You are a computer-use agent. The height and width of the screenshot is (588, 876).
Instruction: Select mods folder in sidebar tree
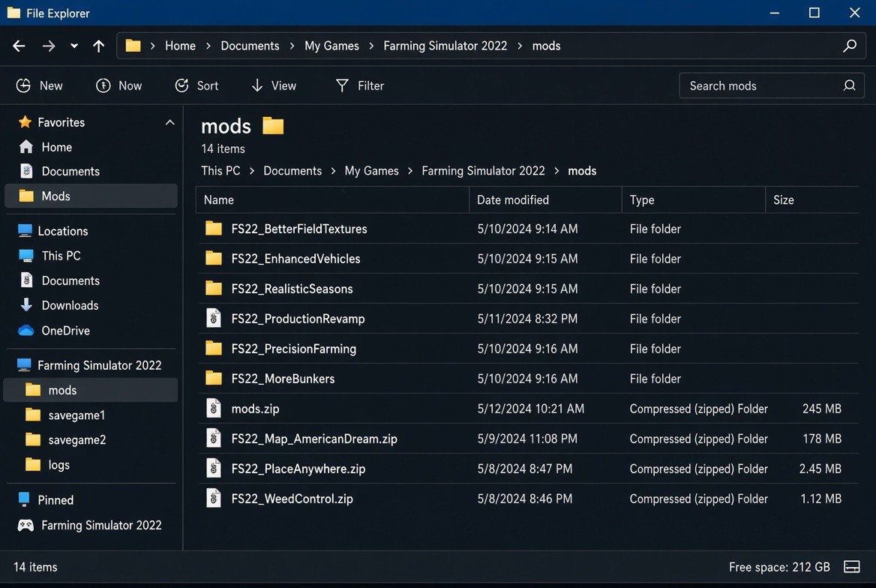click(x=91, y=390)
